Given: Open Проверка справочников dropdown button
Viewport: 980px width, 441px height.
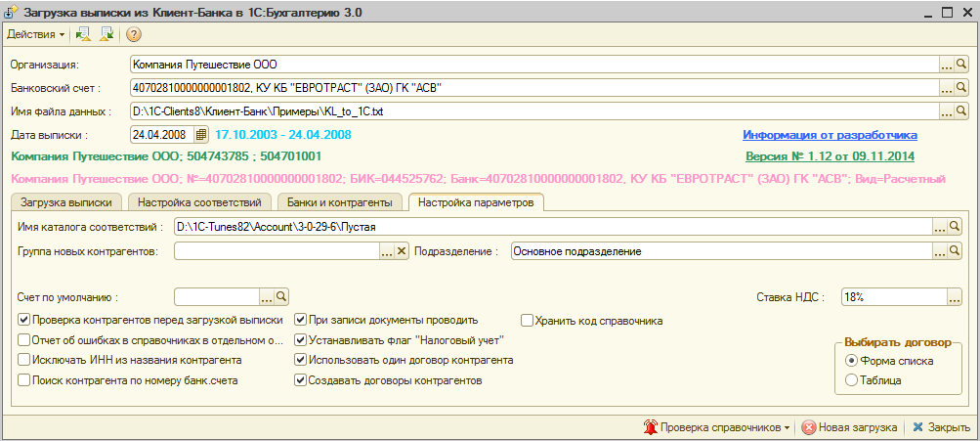Looking at the screenshot, I should tap(717, 428).
